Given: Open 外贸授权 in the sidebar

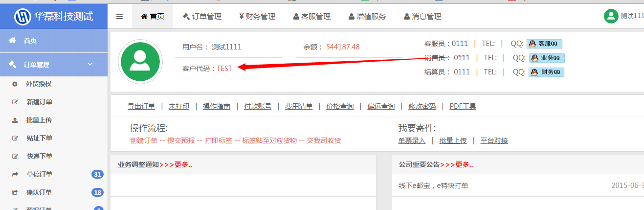Looking at the screenshot, I should [x=39, y=84].
